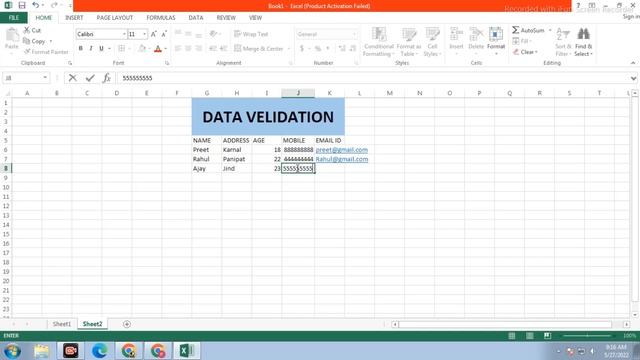Open Cell Styles gallery

[432, 42]
